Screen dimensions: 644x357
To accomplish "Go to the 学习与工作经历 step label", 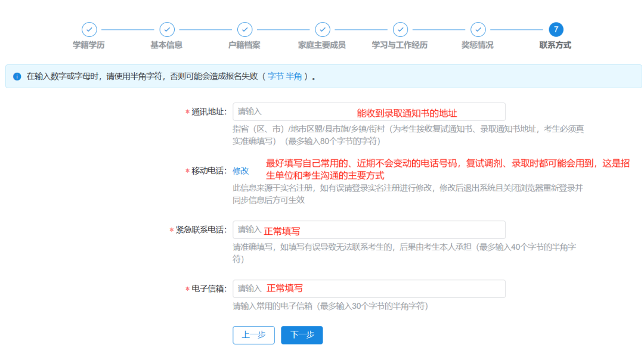I will [x=400, y=45].
